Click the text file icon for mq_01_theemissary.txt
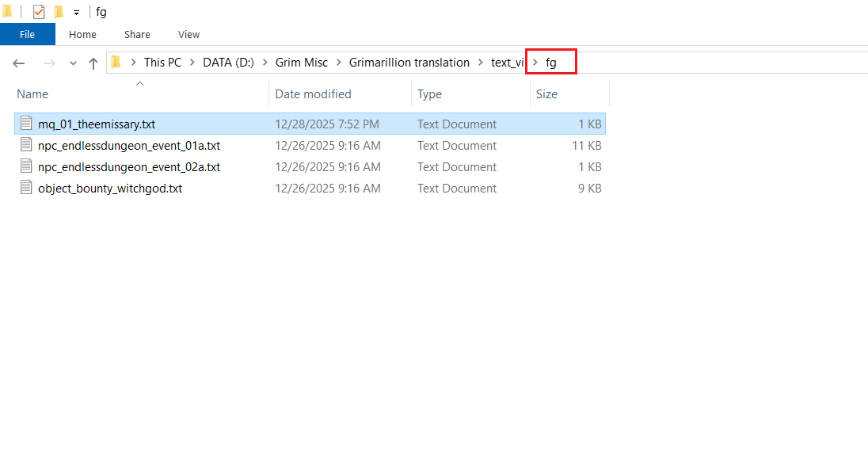The height and width of the screenshot is (469, 868). 26,124
